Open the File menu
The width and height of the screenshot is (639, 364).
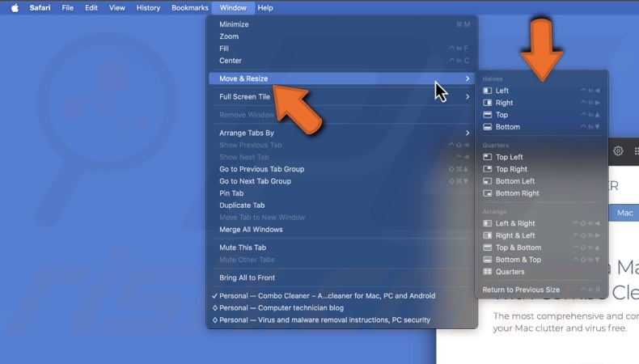pyautogui.click(x=68, y=8)
